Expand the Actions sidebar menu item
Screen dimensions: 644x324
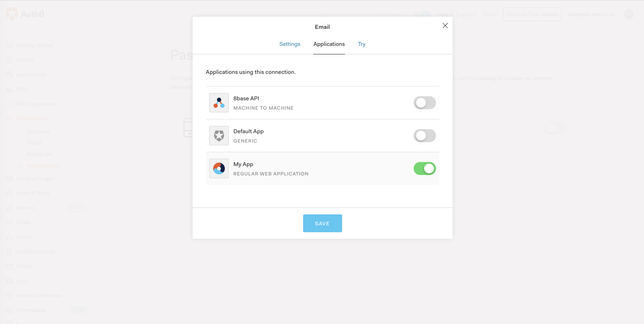tap(25, 207)
